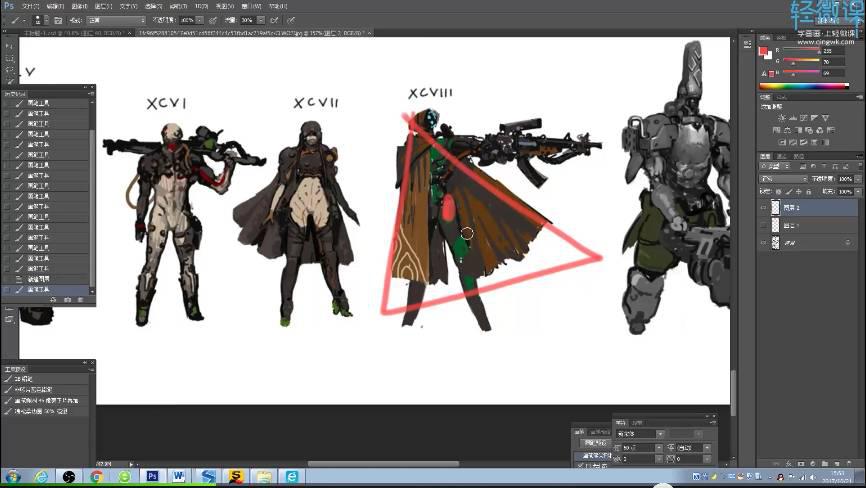The image size is (866, 488).
Task: Select the Move tool in the toolbox
Action: pyautogui.click(x=9, y=46)
